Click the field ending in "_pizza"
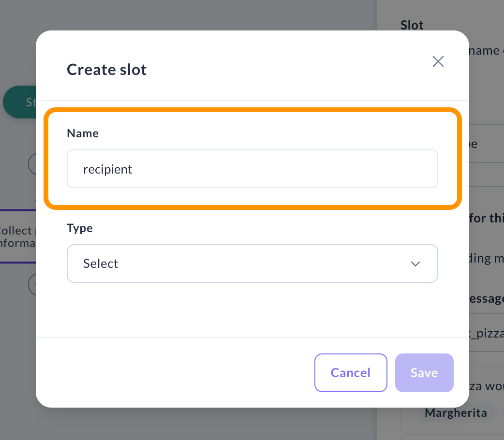The image size is (504, 440). (484, 334)
